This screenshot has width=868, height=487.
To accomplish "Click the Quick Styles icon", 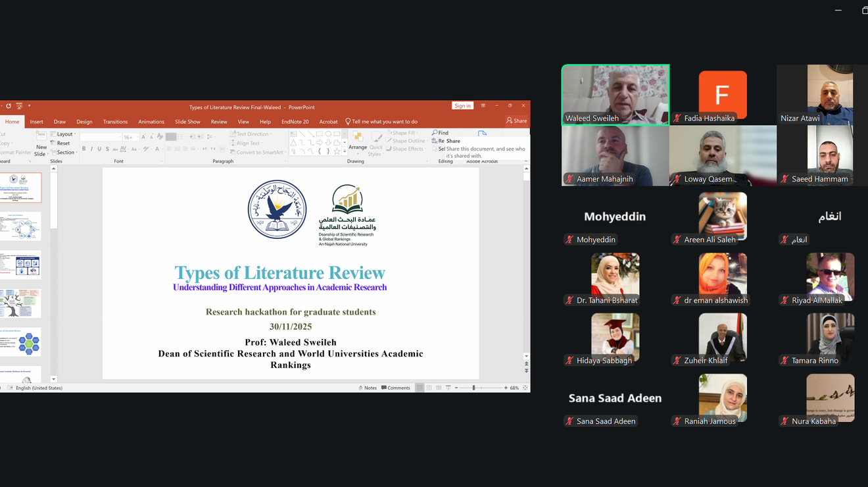I will tap(376, 141).
